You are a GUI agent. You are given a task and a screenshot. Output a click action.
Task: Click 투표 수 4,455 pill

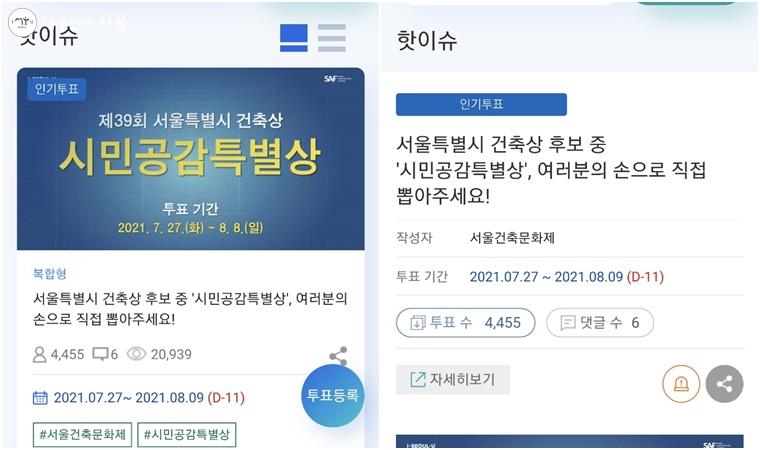tap(465, 322)
